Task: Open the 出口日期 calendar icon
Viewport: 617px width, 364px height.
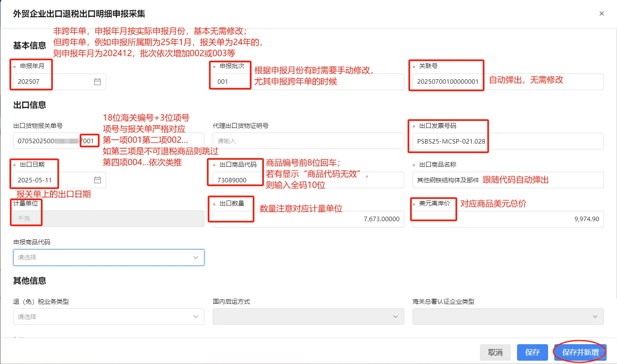Action: click(97, 180)
